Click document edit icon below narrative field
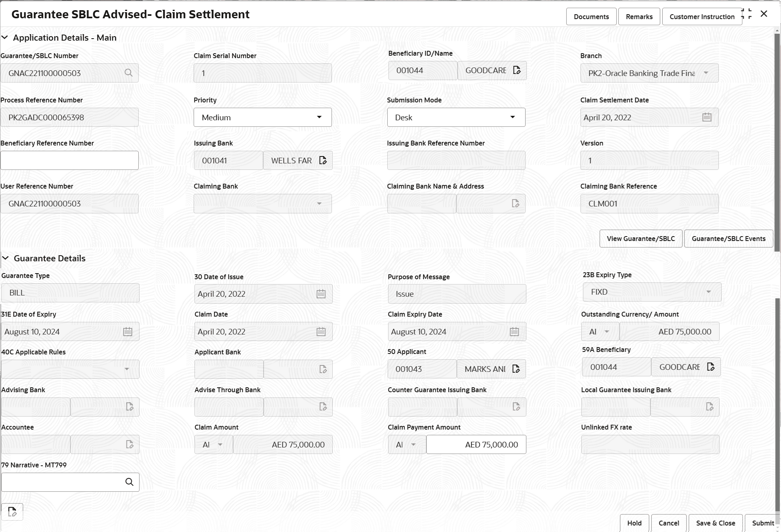The image size is (781, 532). coord(12,512)
